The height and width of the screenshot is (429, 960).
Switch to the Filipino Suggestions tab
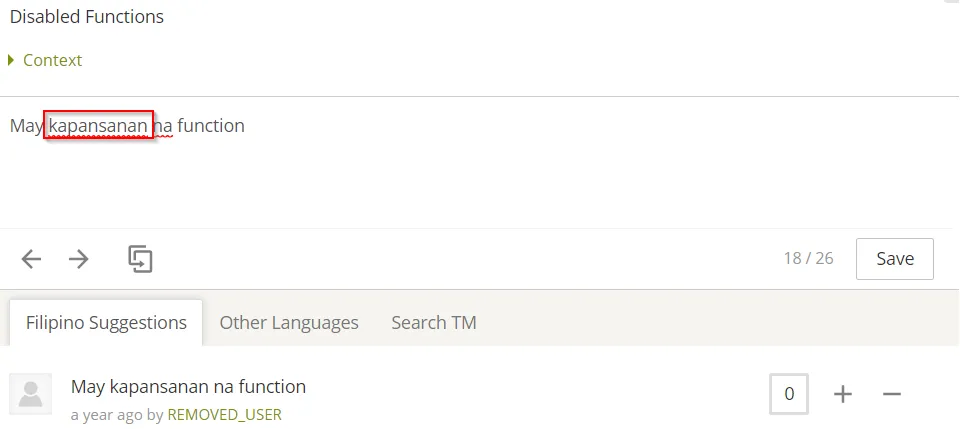(x=106, y=323)
